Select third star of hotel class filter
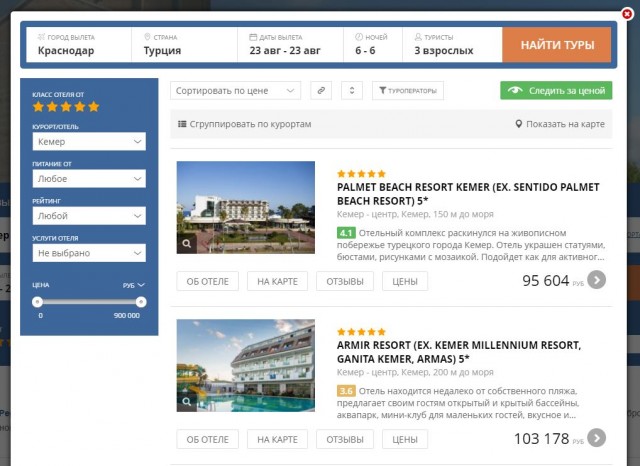 pyautogui.click(x=66, y=107)
